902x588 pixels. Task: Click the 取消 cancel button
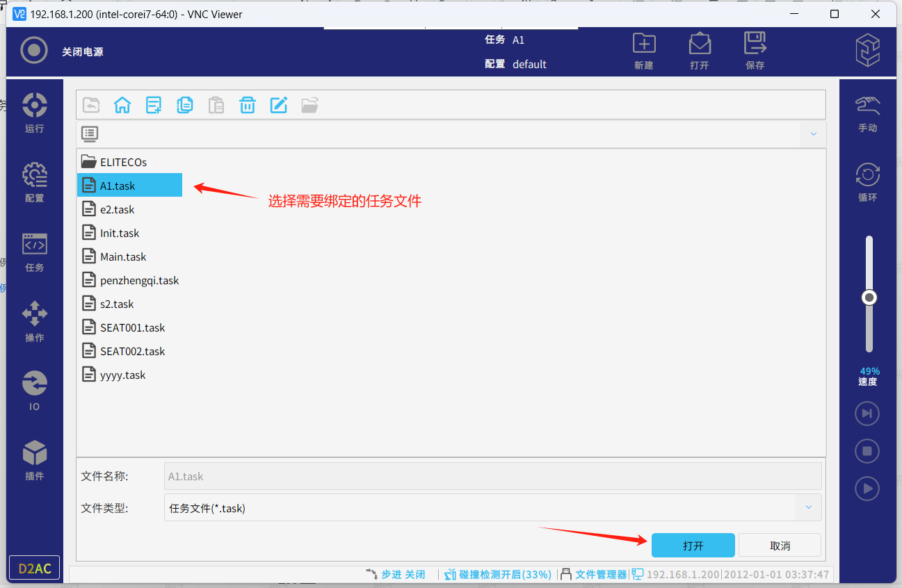(780, 546)
